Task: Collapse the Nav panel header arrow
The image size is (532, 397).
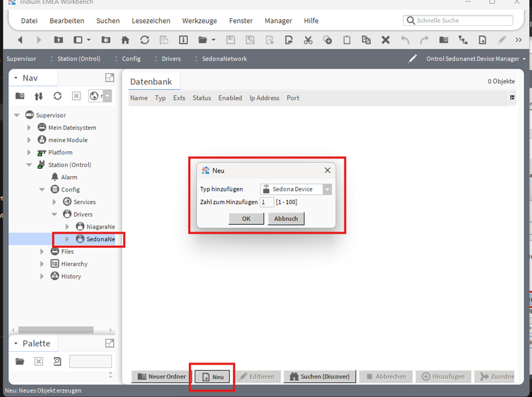Action: click(x=16, y=78)
